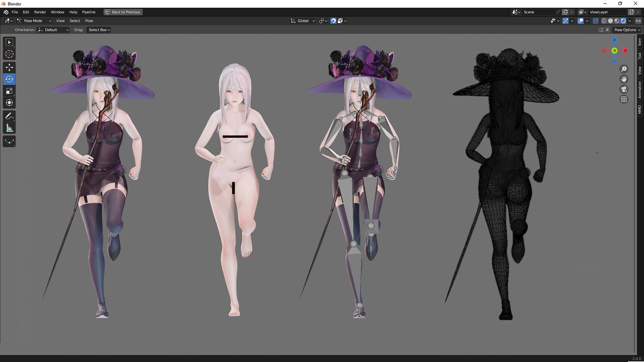Open the gizmo options dropdown arrow
The height and width of the screenshot is (362, 644).
(572, 21)
